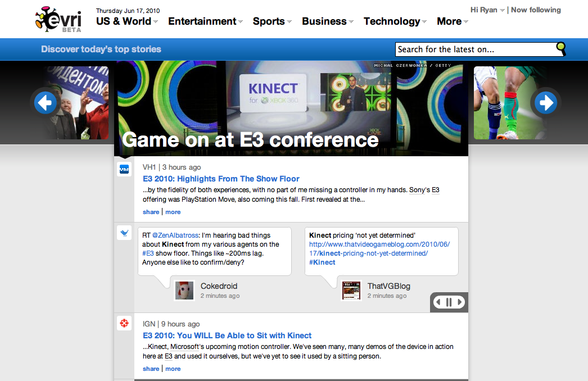
Task: Go to next story with right arrow
Action: 546,102
